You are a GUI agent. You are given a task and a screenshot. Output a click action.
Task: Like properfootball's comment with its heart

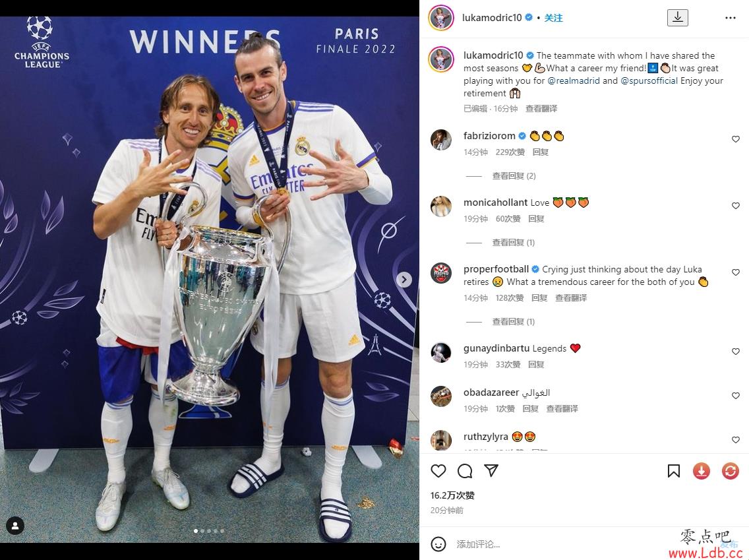coord(736,272)
